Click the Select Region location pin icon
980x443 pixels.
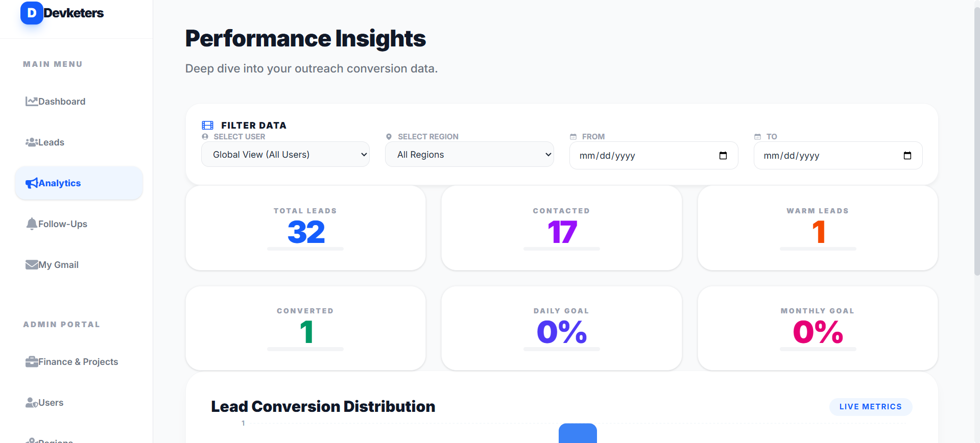tap(389, 137)
